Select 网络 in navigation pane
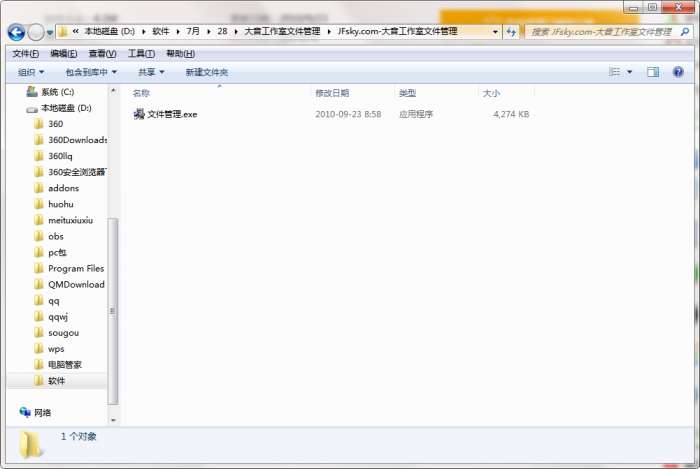The width and height of the screenshot is (700, 469). [x=42, y=413]
